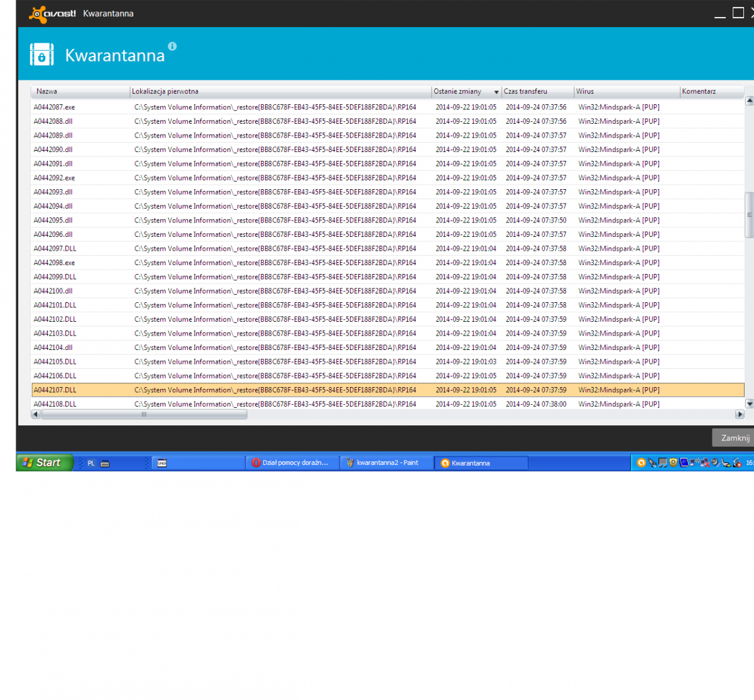Open the avast orange tray icon
Viewport: 754px width, 700px height.
[642, 462]
